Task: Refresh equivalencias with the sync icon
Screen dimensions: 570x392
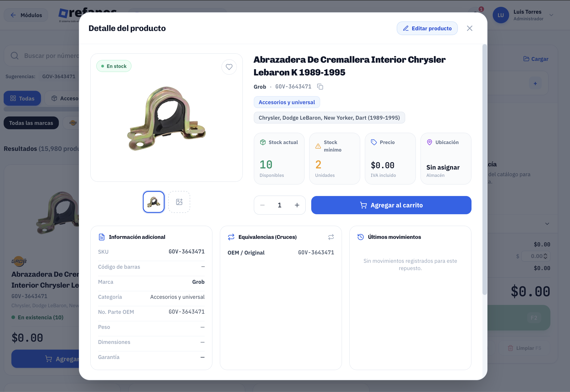Action: point(331,237)
